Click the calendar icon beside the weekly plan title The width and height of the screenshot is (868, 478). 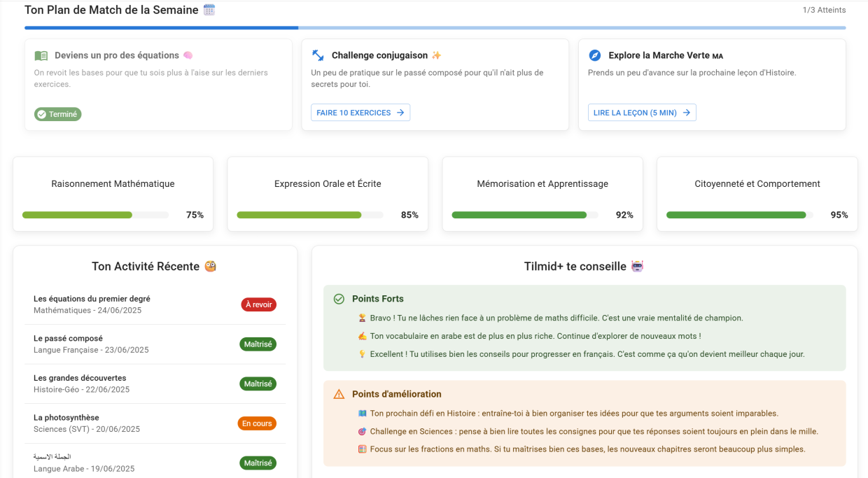[209, 10]
